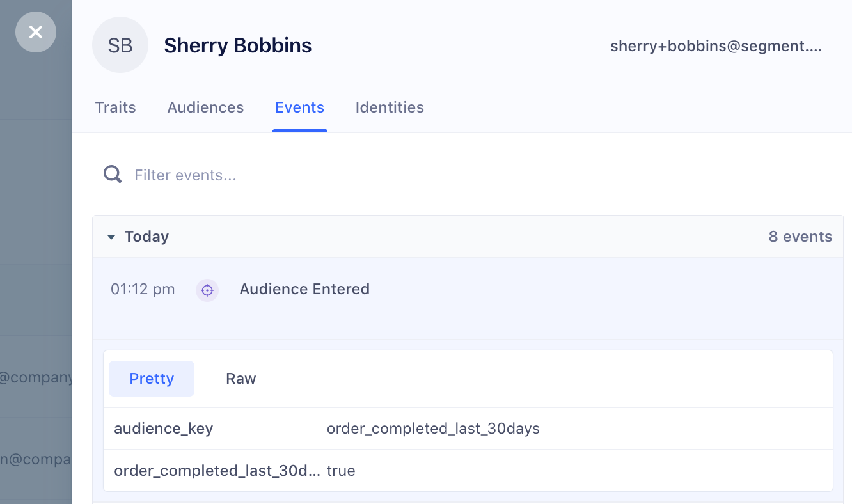Click the Audience Entered event title

pos(304,288)
